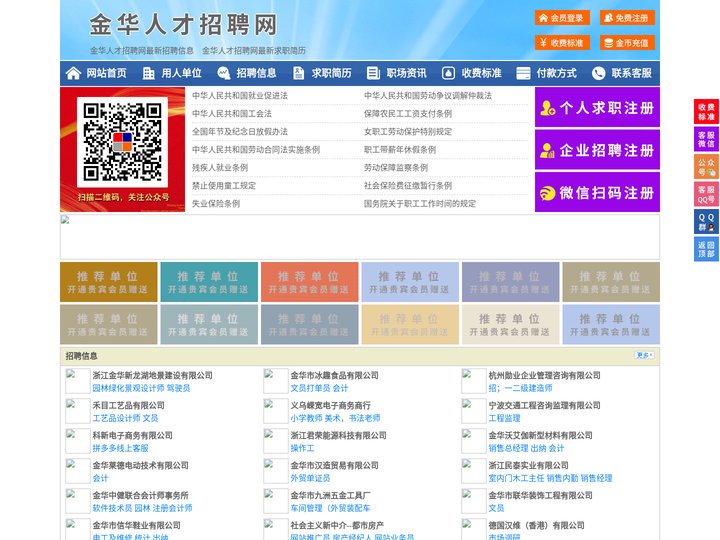Open the 职场资讯 navigation item
Viewport: 720px width, 540px height.
406,73
